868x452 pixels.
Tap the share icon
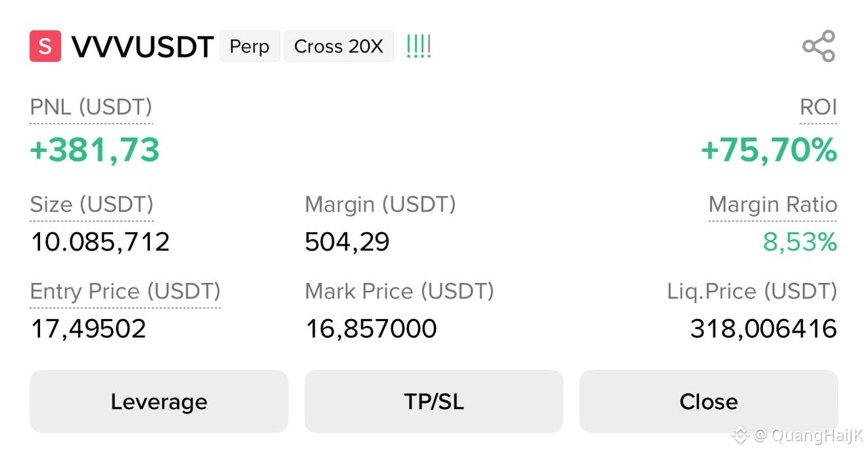point(818,46)
